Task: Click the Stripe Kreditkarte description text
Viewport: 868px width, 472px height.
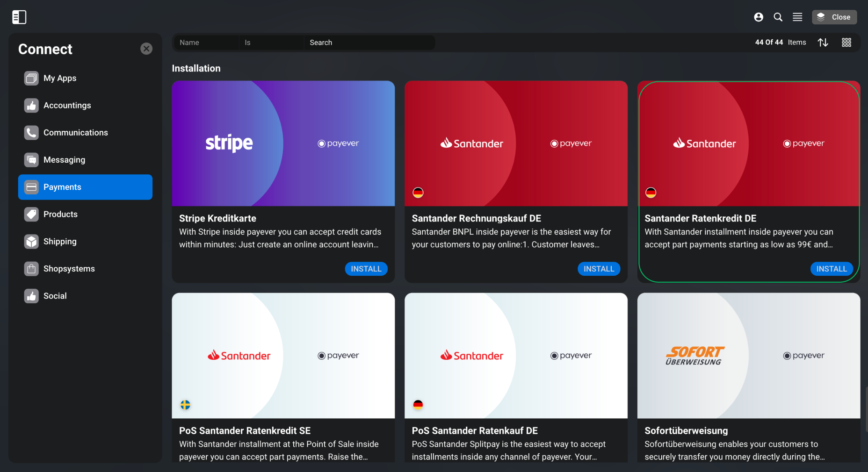Action: pyautogui.click(x=280, y=238)
